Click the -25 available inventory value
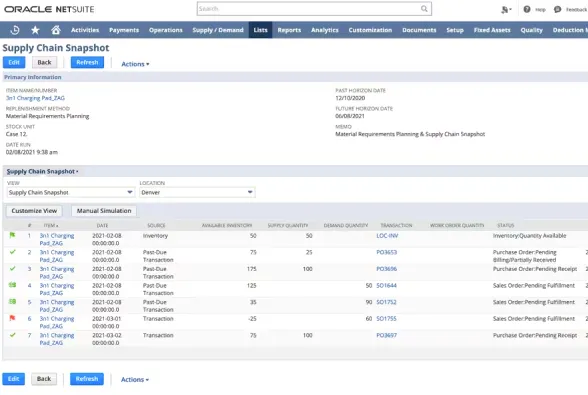Image resolution: width=588 pixels, height=395 pixels. tap(252, 318)
